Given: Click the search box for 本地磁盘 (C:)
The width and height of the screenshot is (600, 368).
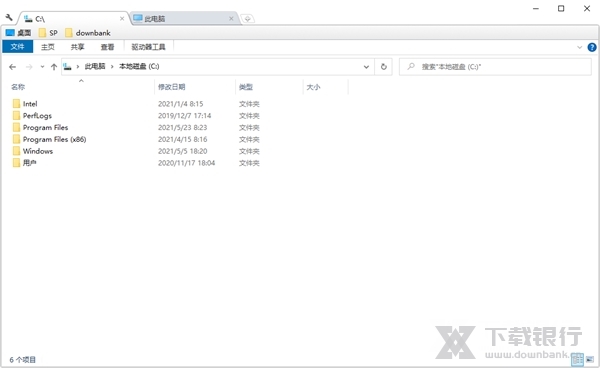Looking at the screenshot, I should 495,67.
